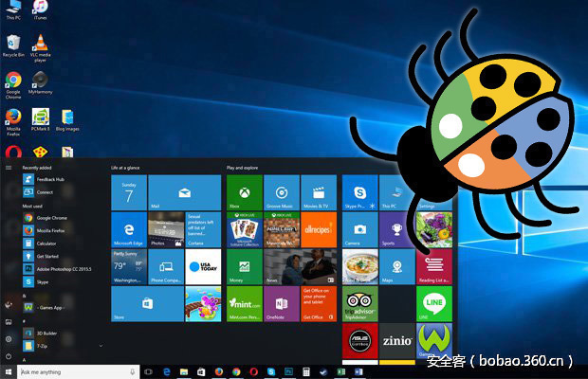Click the Cortana microphone in search box
588x379 pixels.
[134, 372]
